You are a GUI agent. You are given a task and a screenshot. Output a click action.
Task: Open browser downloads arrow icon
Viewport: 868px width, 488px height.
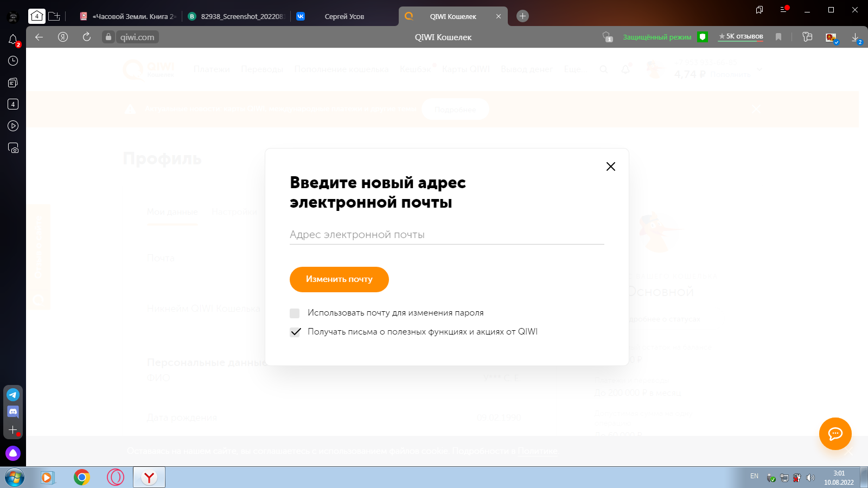point(855,37)
